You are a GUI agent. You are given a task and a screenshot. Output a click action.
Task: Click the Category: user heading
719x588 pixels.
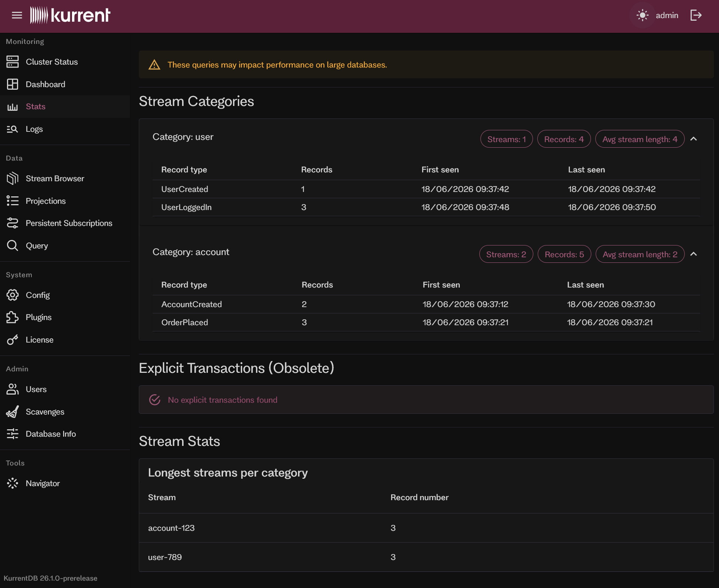click(183, 137)
